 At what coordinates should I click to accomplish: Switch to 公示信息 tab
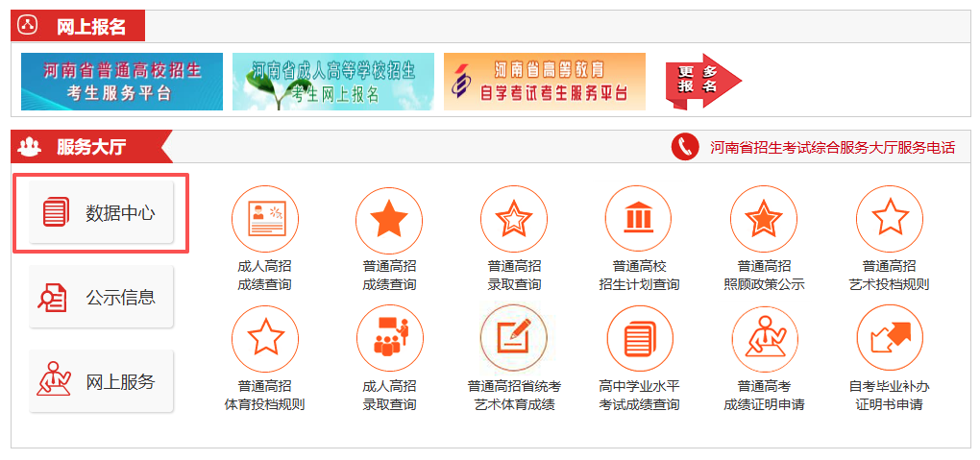click(x=101, y=298)
